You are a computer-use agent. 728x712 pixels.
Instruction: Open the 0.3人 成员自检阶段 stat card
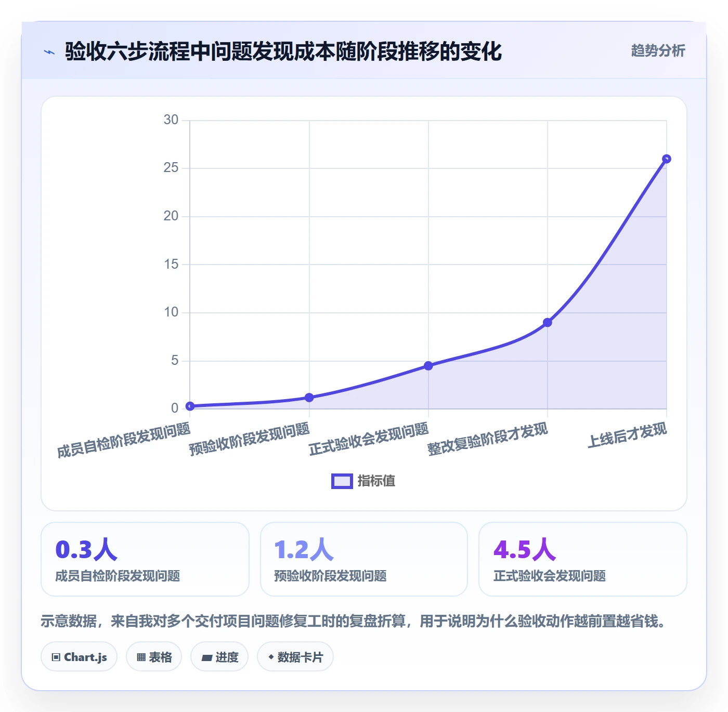coord(145,559)
